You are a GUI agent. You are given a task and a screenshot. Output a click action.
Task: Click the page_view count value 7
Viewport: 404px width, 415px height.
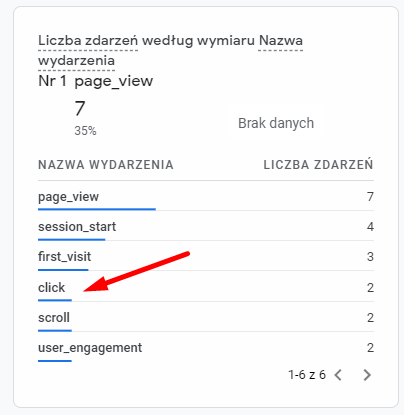pyautogui.click(x=370, y=197)
